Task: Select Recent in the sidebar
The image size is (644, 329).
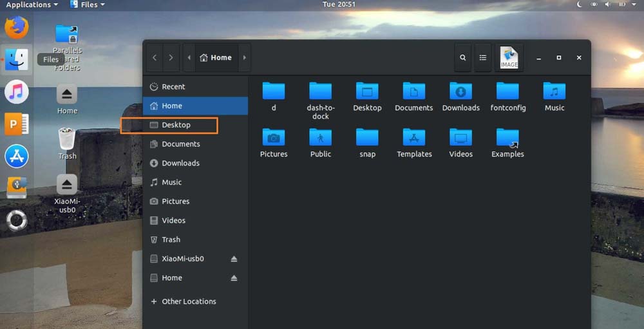Action: (173, 87)
